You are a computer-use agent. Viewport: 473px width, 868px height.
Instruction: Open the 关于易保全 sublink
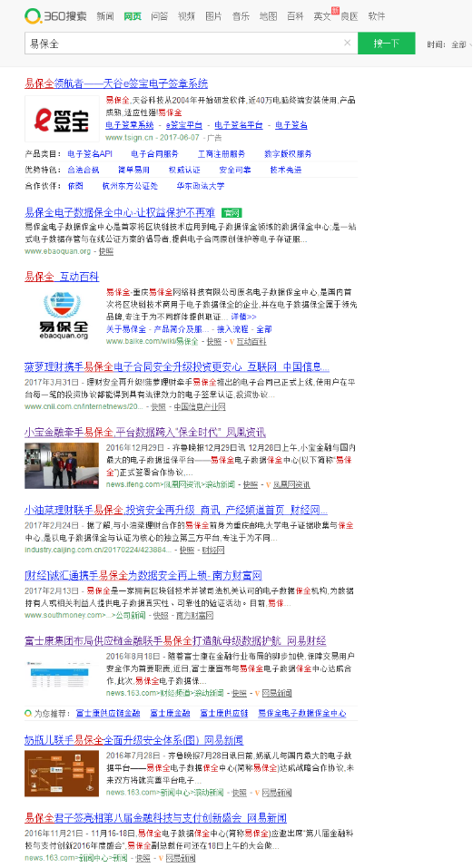[x=125, y=329]
